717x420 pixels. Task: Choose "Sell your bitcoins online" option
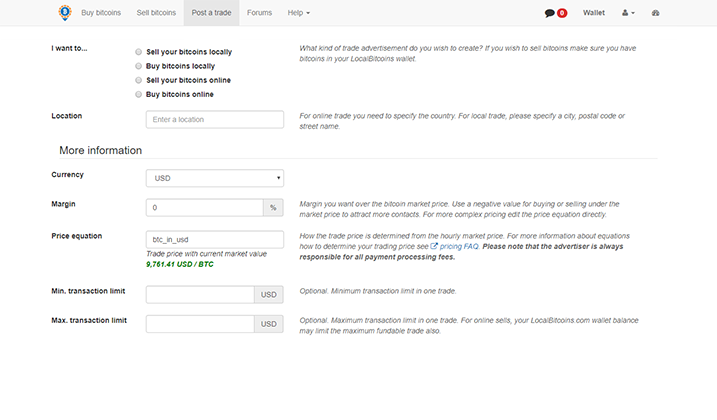click(x=138, y=80)
